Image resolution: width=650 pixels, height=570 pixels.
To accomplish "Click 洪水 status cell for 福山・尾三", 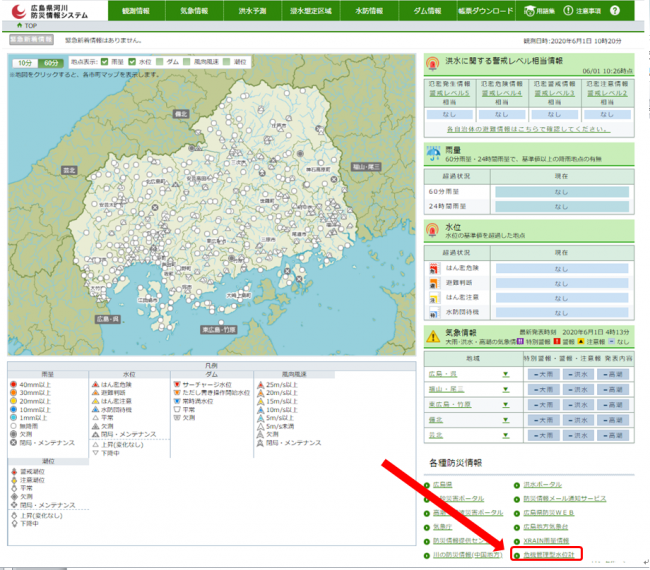I will click(578, 390).
